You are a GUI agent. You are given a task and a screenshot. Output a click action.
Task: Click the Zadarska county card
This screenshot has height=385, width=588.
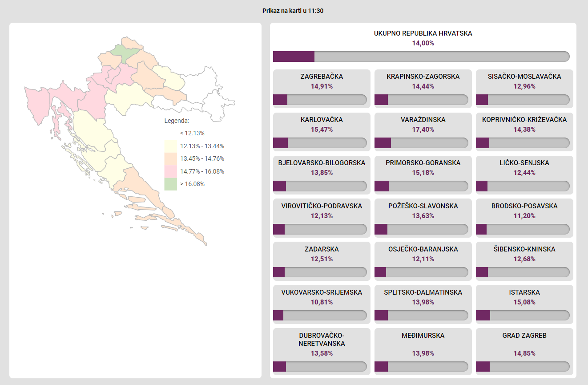coord(322,261)
